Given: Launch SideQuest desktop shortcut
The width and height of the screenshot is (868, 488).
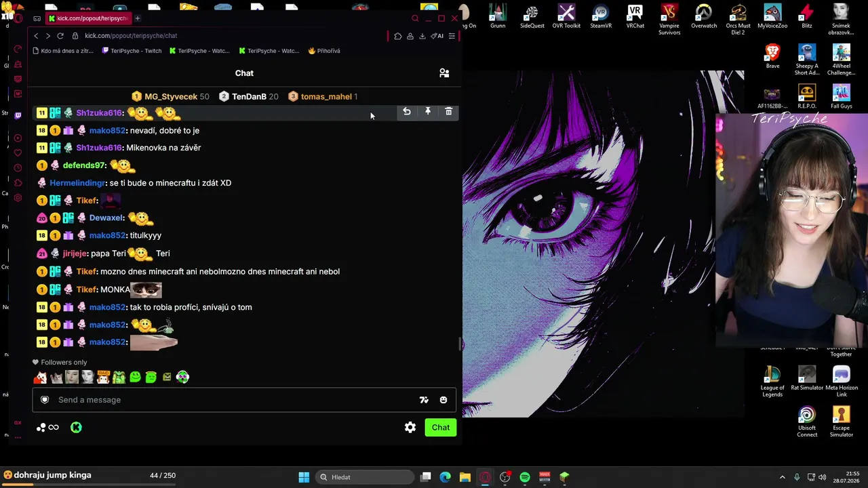Looking at the screenshot, I should [x=532, y=16].
